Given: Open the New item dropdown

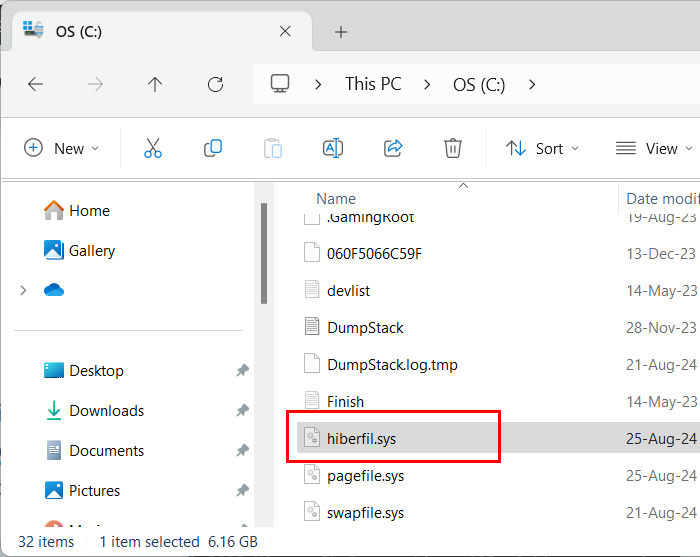Looking at the screenshot, I should tap(61, 148).
